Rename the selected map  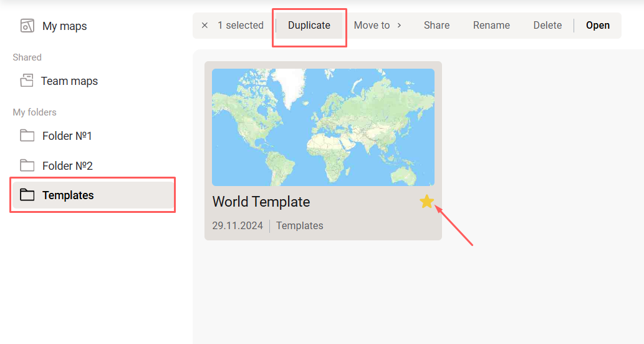[x=491, y=26]
